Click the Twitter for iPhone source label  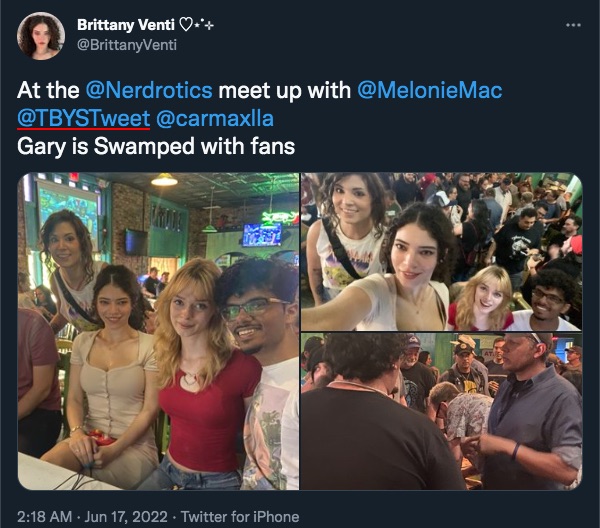[240, 517]
